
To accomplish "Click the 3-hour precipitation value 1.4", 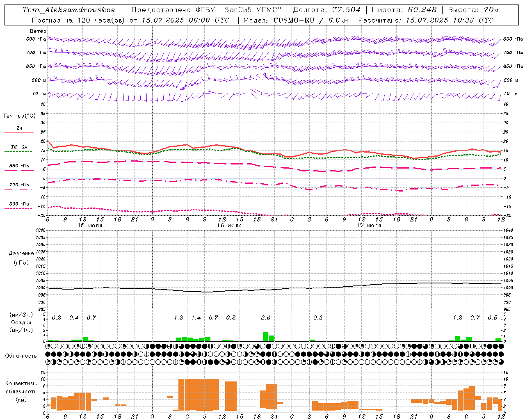I will [196, 318].
